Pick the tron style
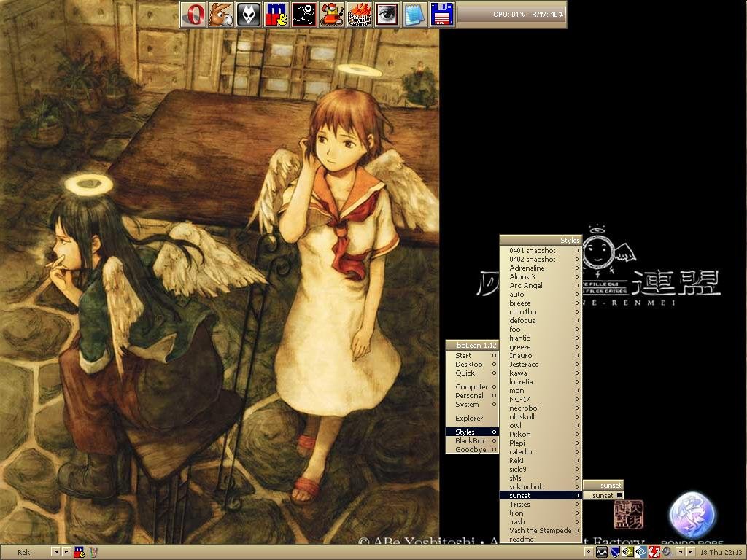Screen dimensions: 747x560 [541, 513]
